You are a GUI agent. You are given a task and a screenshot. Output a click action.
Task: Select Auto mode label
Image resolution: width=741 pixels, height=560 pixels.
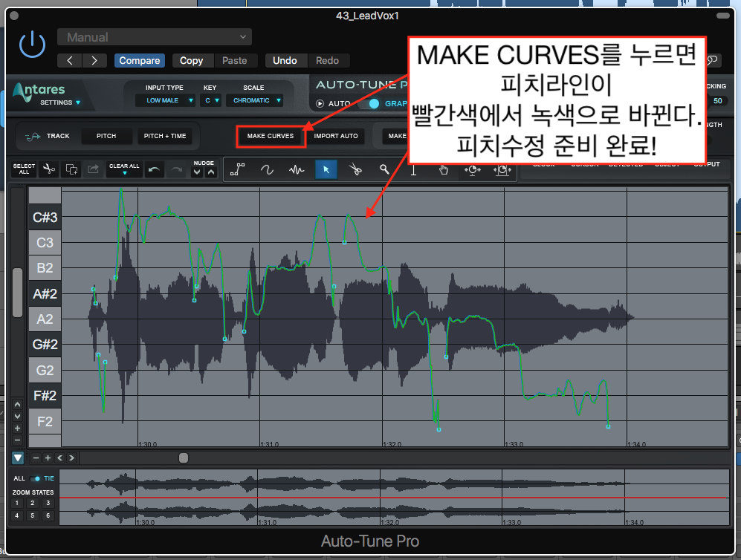pyautogui.click(x=340, y=103)
